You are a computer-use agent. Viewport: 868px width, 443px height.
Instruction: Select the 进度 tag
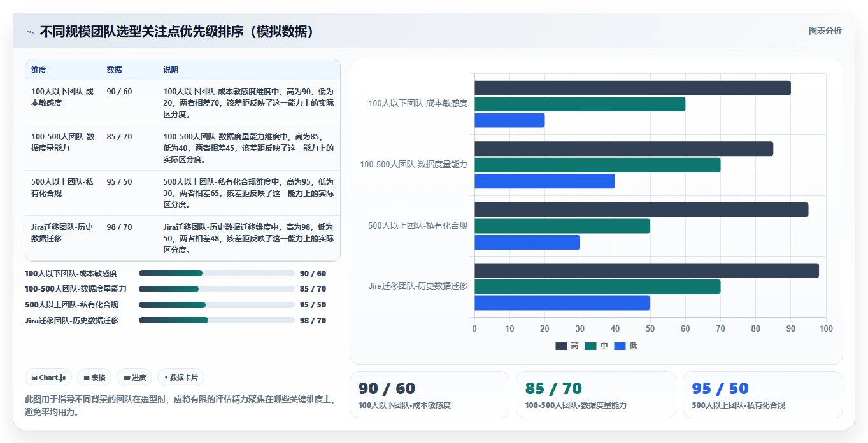134,377
